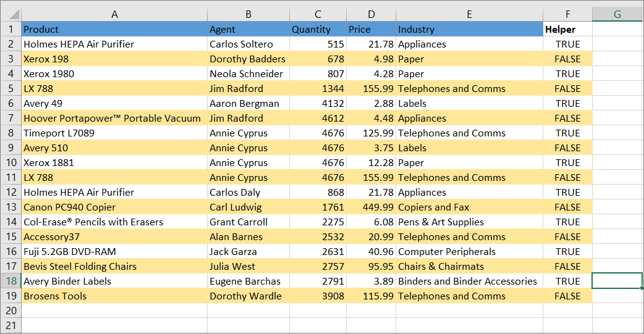
Task: Select row 1 header
Action: click(11, 29)
